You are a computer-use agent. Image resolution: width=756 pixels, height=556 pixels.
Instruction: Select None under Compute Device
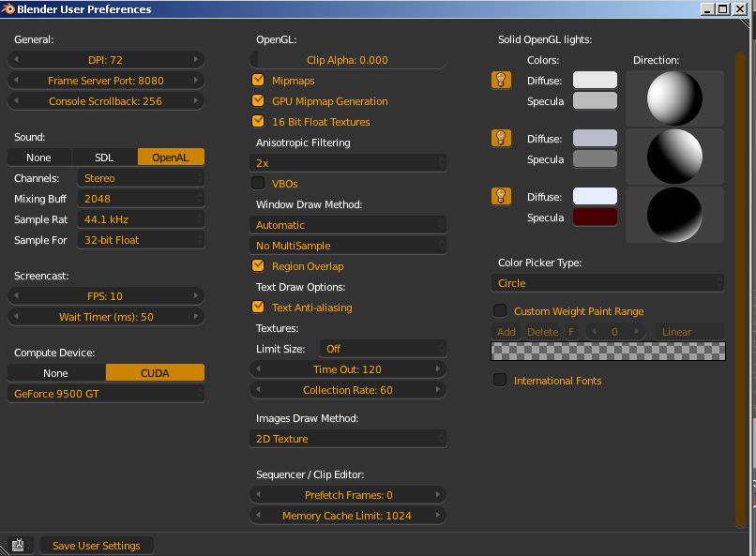pos(55,373)
